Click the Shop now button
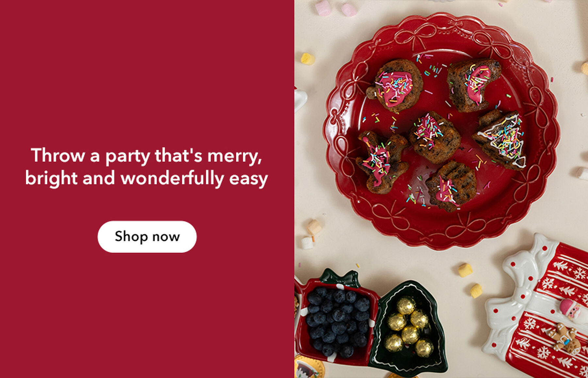 point(147,237)
